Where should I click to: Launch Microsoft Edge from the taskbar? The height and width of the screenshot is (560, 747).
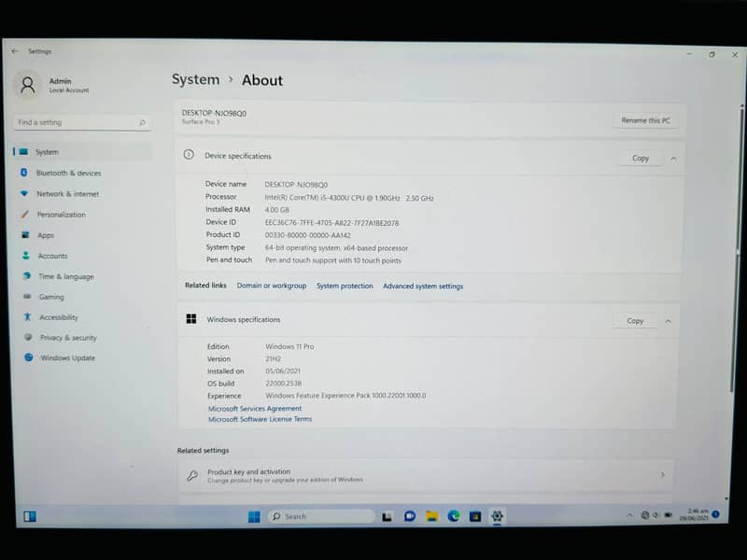pos(453,516)
